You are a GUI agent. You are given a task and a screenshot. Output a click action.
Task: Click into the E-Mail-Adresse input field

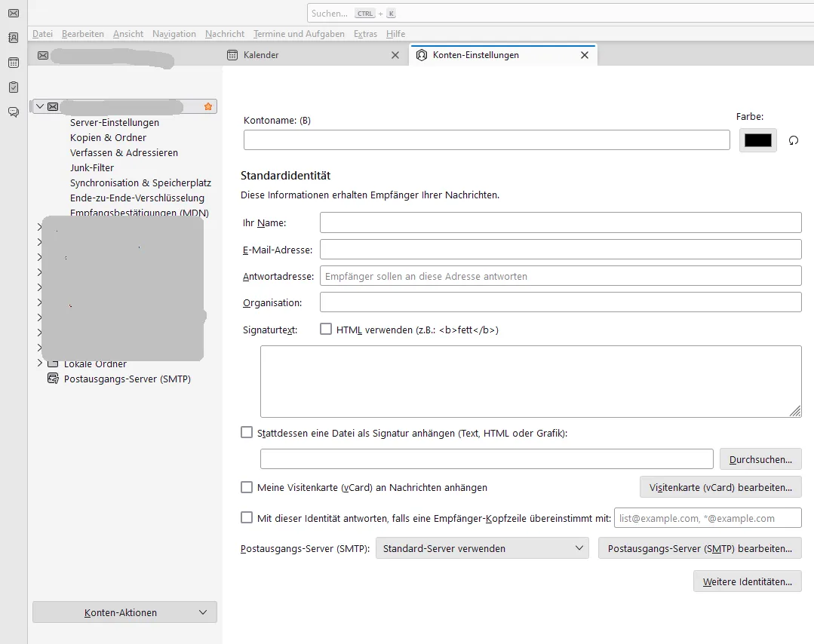[x=561, y=250]
